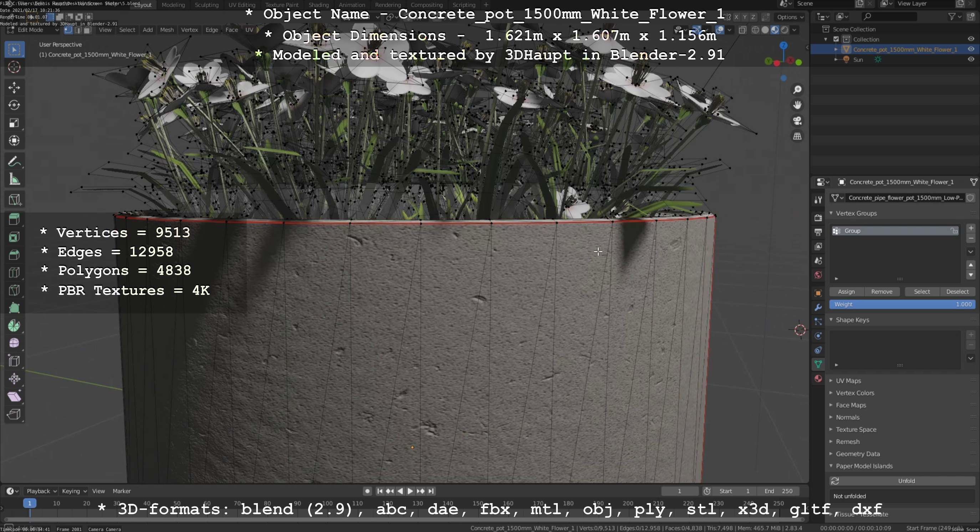Screen dimensions: 980x532
Task: Select the Inset Faces tool
Action: tap(14, 237)
